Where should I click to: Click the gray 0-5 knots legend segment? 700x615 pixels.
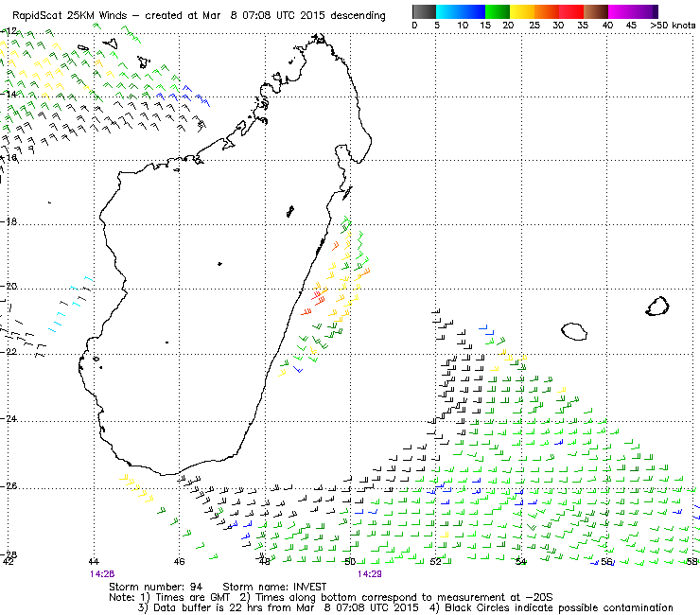(424, 11)
